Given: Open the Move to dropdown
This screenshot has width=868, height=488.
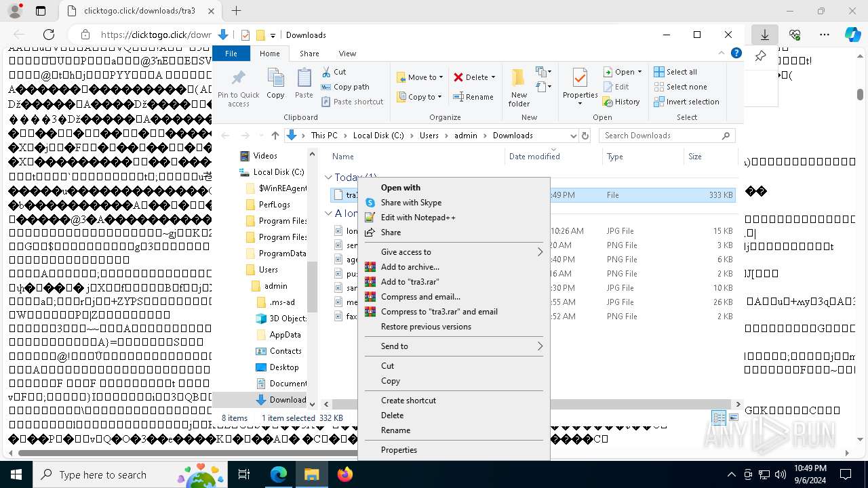Looking at the screenshot, I should point(420,77).
